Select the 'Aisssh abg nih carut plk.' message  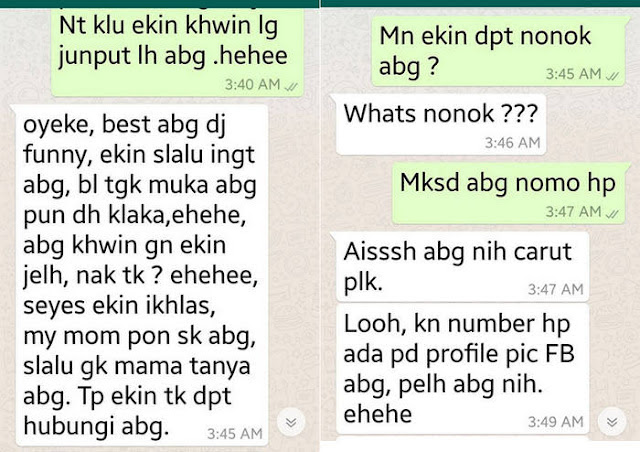pos(461,267)
